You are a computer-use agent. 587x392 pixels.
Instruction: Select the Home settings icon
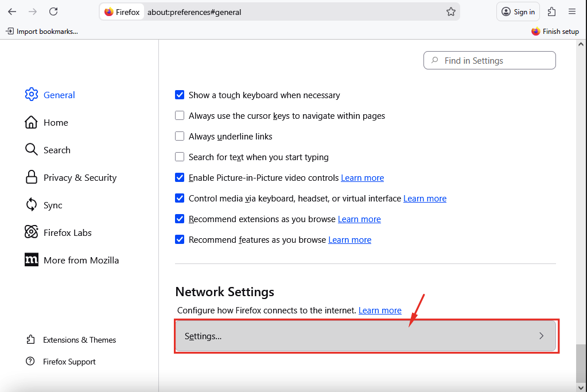[32, 122]
